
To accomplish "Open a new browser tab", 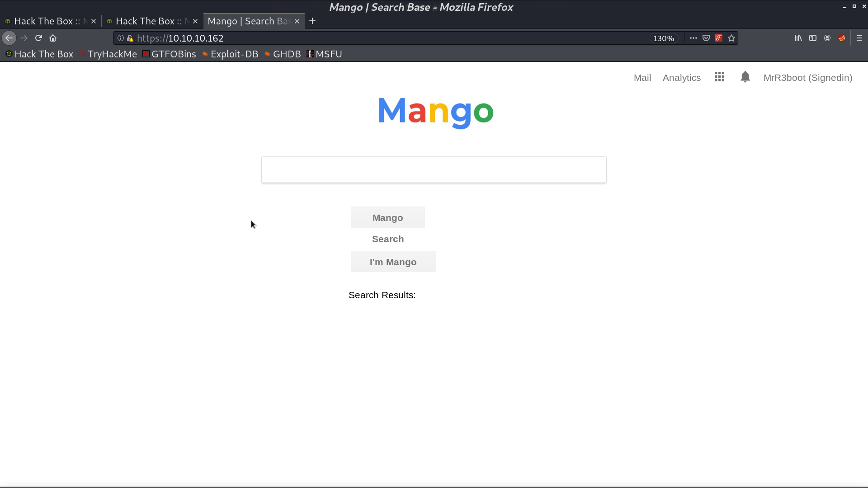I will pos(312,21).
